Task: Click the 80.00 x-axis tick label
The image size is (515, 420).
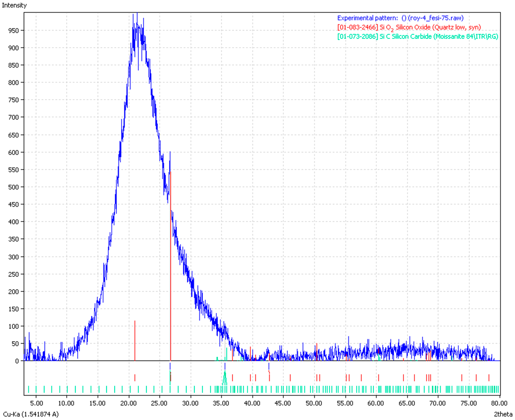Action: point(499,403)
